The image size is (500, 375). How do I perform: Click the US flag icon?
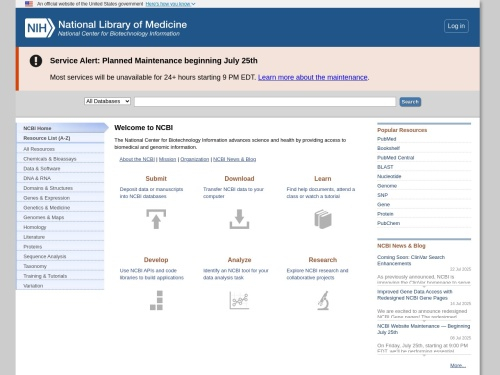pyautogui.click(x=29, y=4)
